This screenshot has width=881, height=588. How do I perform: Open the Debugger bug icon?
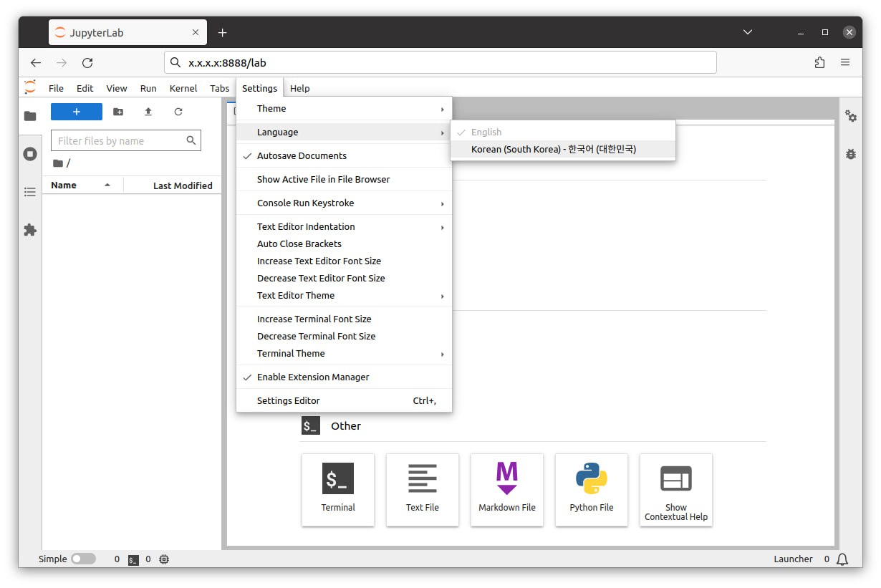(851, 153)
